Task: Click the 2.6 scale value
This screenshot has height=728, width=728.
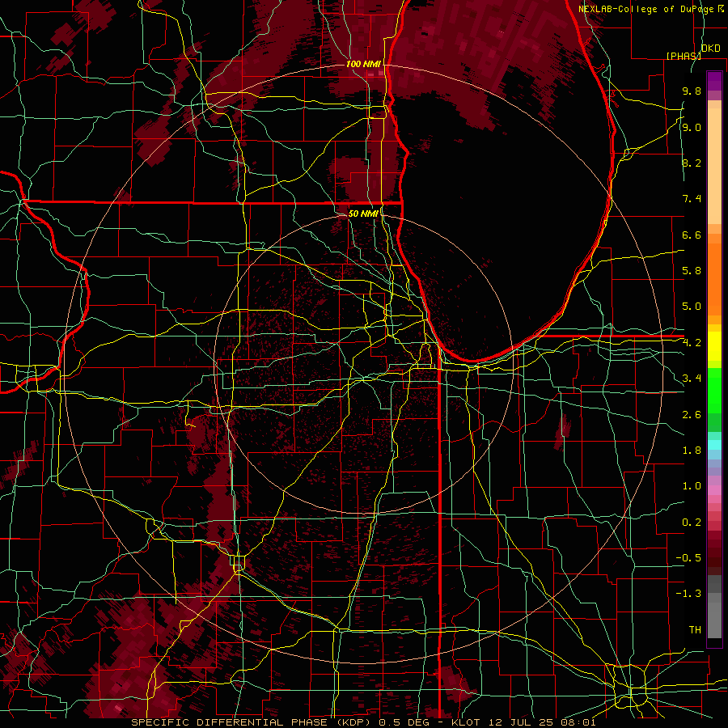Action: tap(692, 415)
